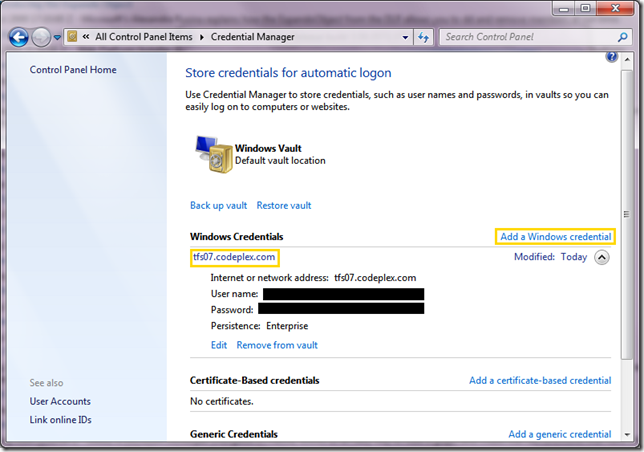Click Add a Windows credential
Viewport: 644px width, 452px height.
[556, 236]
